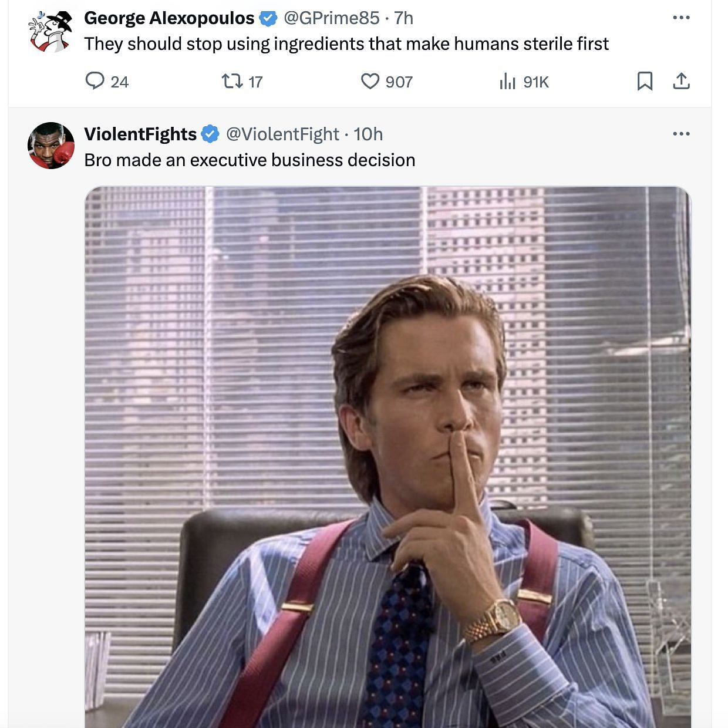The height and width of the screenshot is (728, 728).
Task: Open George Alexopoulos's profile picture
Action: point(51,31)
